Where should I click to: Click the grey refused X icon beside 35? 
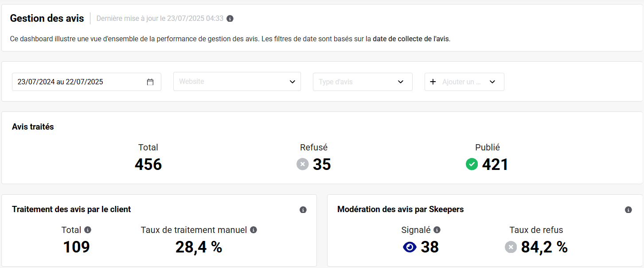[x=303, y=165]
